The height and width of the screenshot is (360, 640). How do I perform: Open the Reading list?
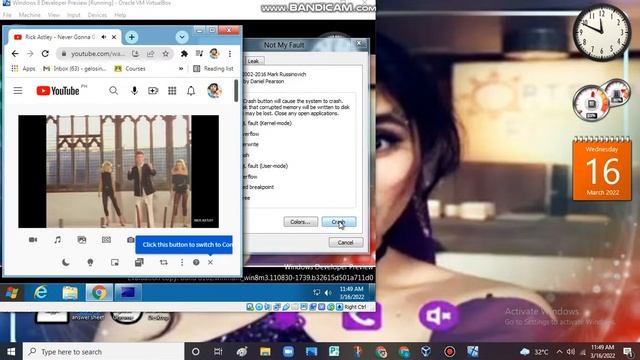[x=213, y=69]
